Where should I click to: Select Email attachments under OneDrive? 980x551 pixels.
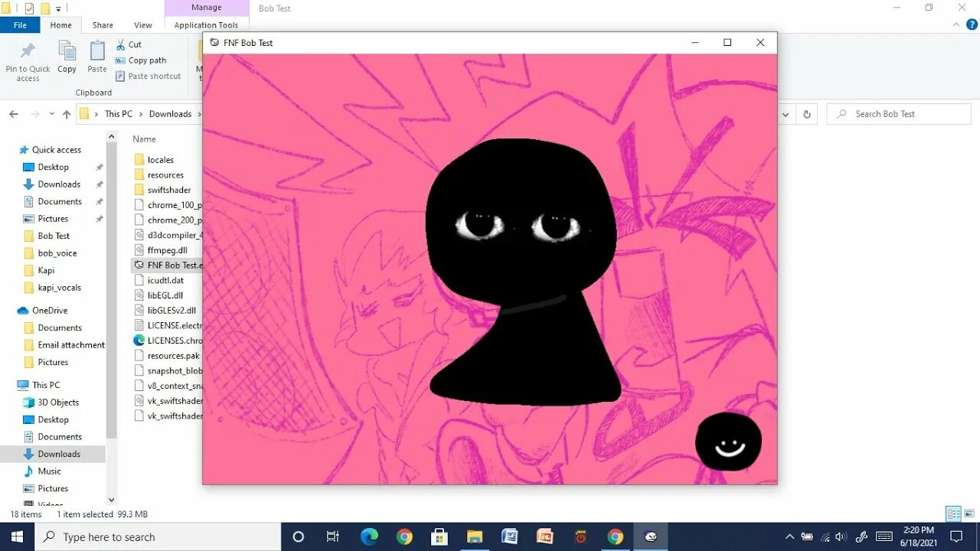(70, 345)
